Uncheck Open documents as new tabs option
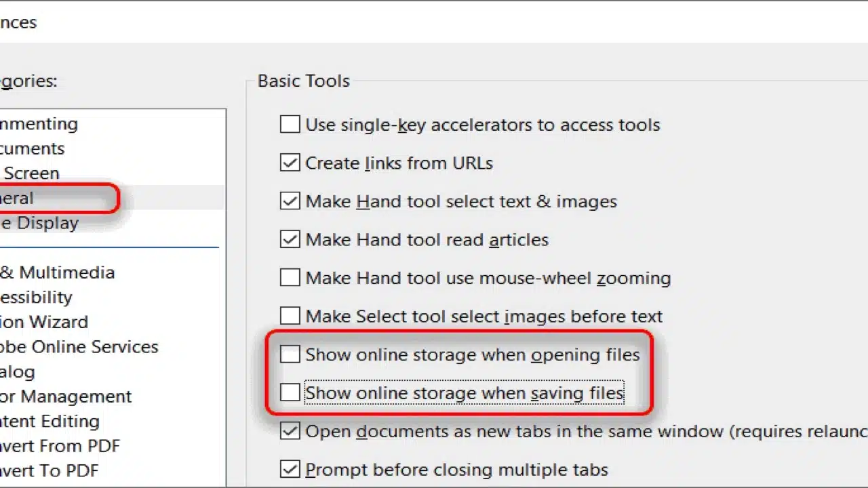 click(290, 432)
